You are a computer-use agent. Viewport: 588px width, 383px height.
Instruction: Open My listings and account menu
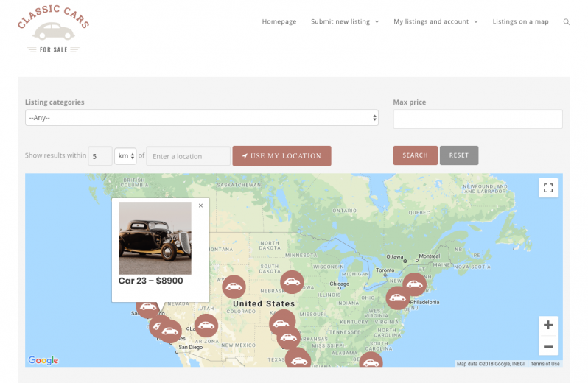(x=435, y=22)
